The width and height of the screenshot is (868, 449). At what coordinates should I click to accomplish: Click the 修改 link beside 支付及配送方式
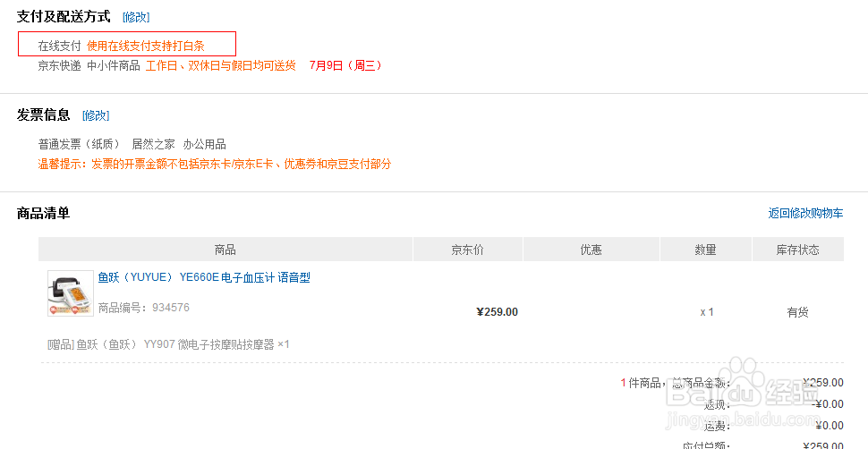tap(136, 17)
